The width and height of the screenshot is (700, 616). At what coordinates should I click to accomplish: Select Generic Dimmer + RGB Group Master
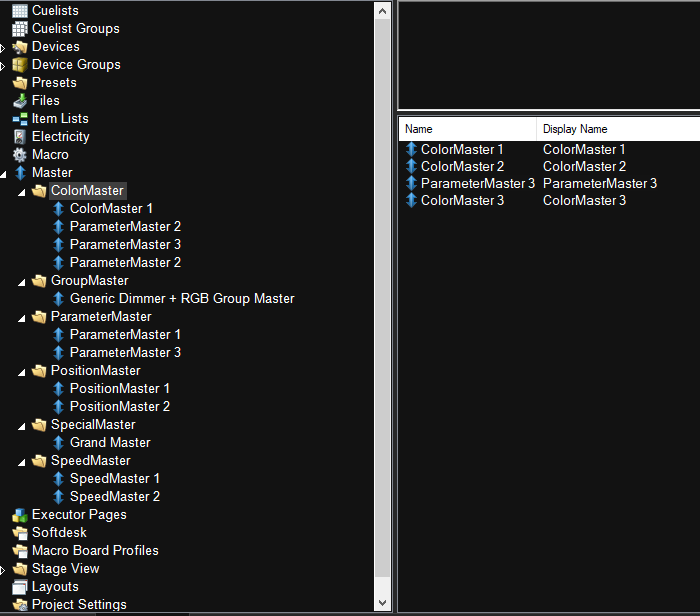(x=182, y=299)
